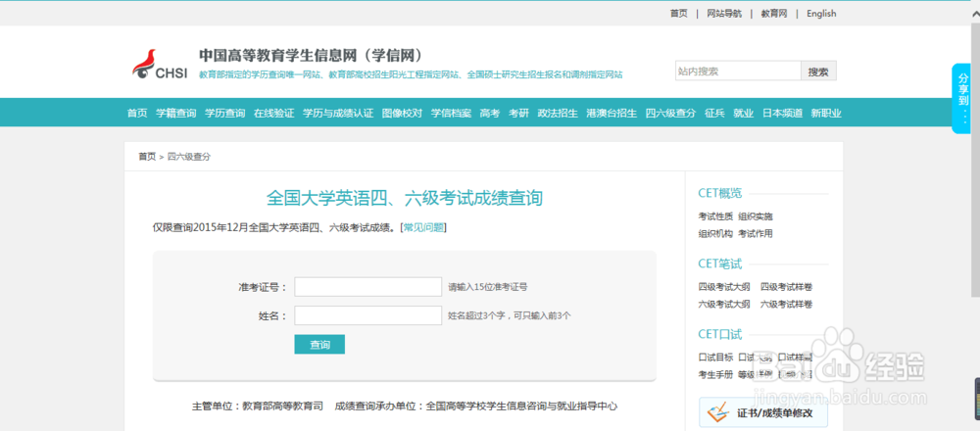
Task: Click the 证书/成绩单修改 banner
Action: coord(763,413)
